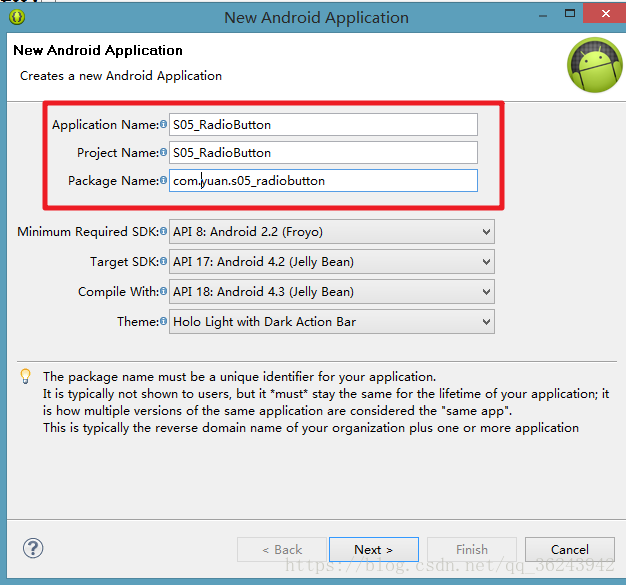The image size is (626, 585).
Task: Click info icon next to Theme
Action: [x=163, y=321]
